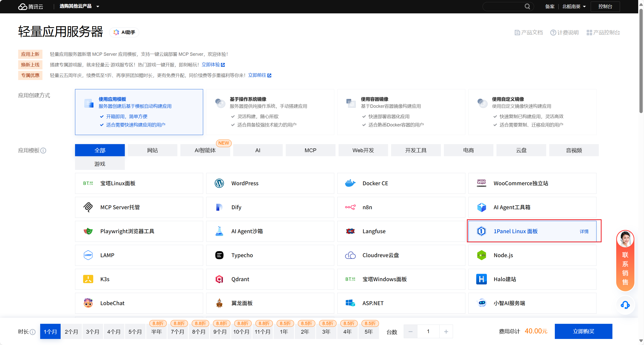The width and height of the screenshot is (644, 345).
Task: Click the AI Agent沙箱 flask icon
Action: point(219,231)
